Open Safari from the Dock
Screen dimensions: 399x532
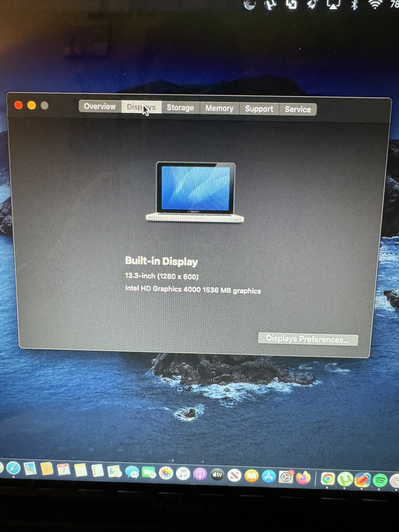click(x=13, y=468)
